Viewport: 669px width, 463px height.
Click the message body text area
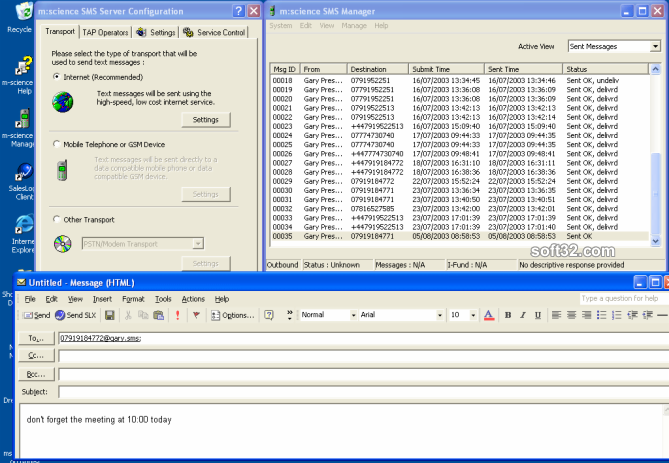(x=341, y=431)
